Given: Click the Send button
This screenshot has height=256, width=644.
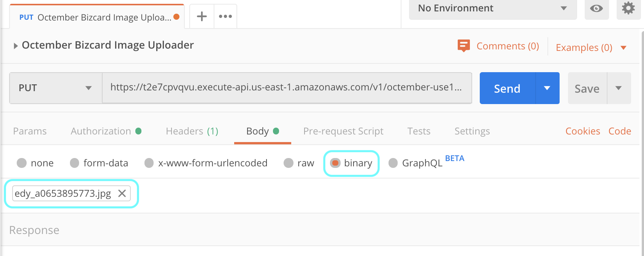Looking at the screenshot, I should coord(507,88).
